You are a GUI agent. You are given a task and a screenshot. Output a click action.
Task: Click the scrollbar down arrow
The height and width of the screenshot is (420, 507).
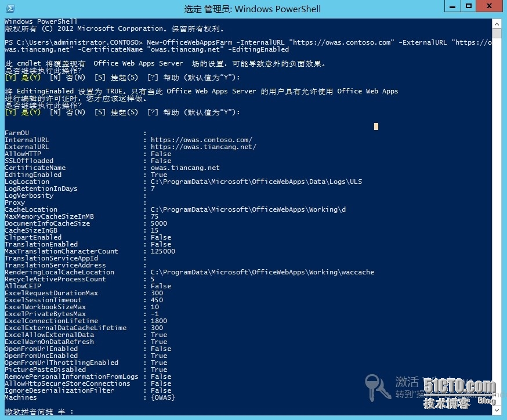[x=497, y=410]
